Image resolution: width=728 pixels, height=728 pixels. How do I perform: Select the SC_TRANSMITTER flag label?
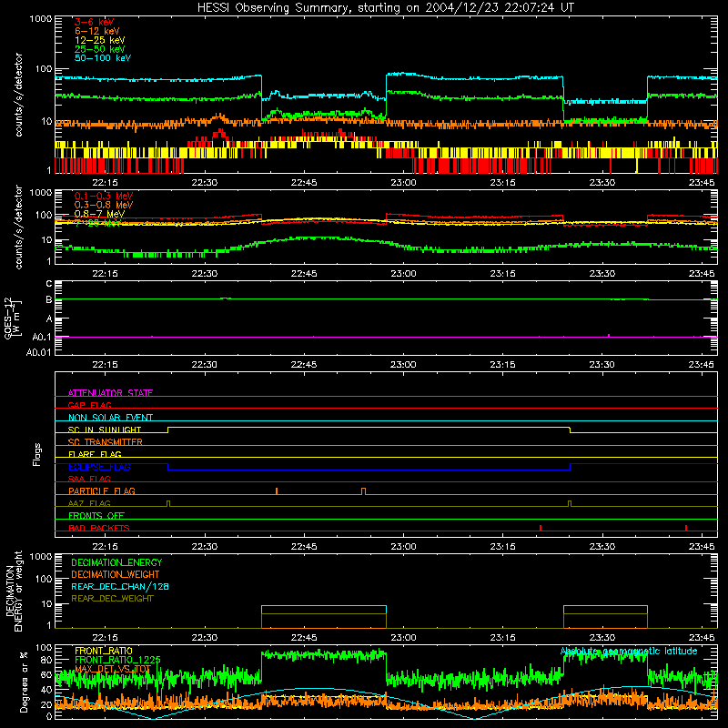pos(105,442)
